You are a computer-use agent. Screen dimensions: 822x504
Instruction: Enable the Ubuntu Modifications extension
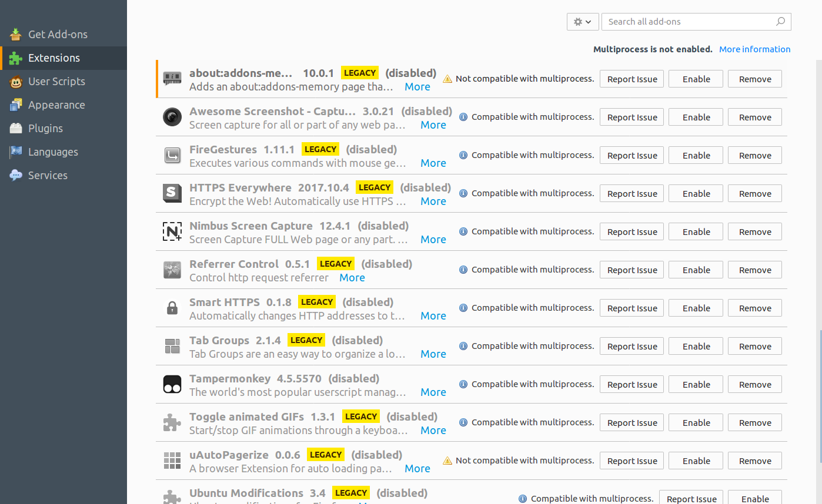point(755,497)
